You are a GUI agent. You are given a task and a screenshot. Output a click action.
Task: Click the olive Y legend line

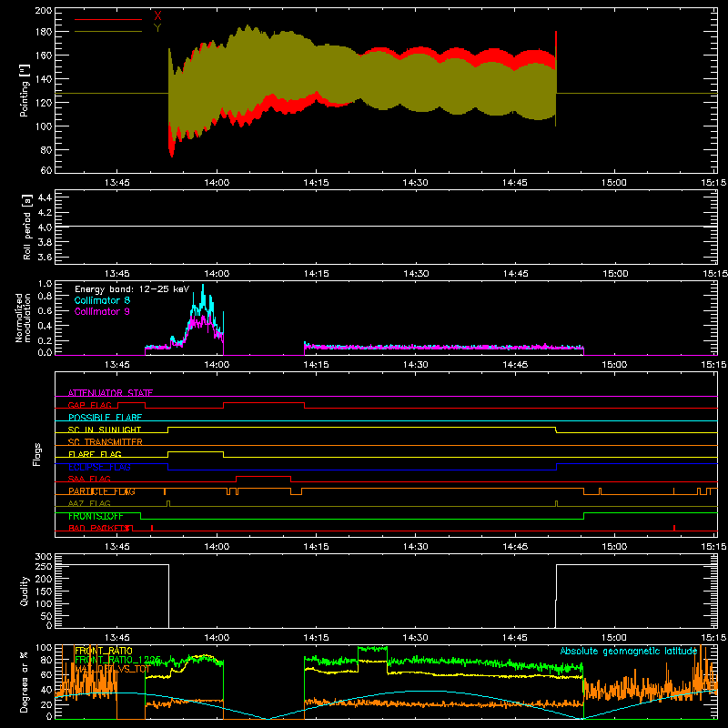(x=108, y=31)
